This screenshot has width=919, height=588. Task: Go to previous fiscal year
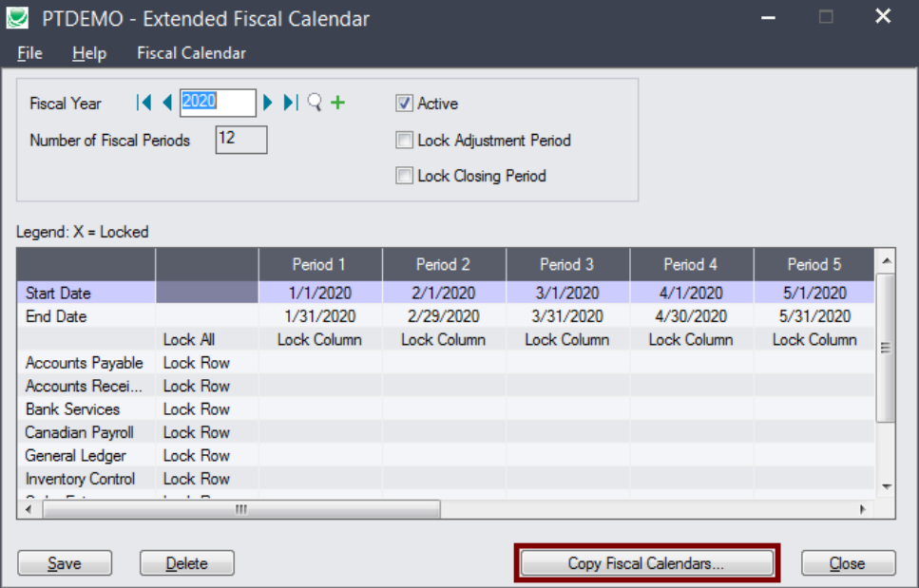point(167,104)
